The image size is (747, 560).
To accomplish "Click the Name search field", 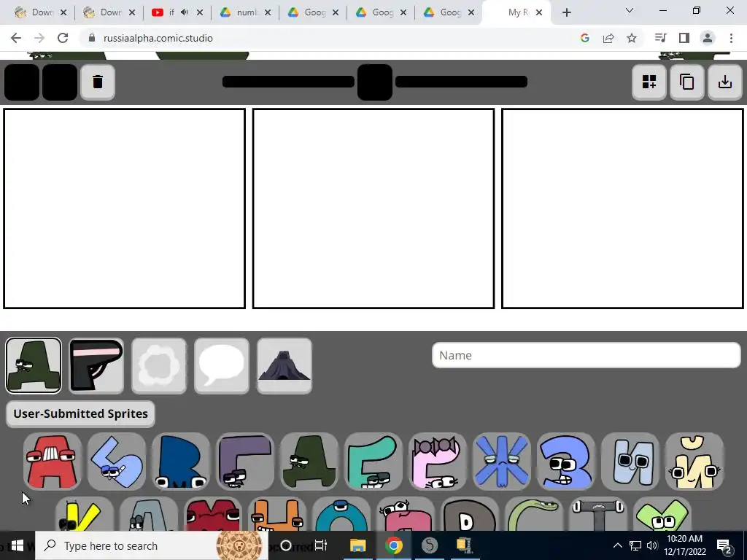I will pyautogui.click(x=586, y=355).
